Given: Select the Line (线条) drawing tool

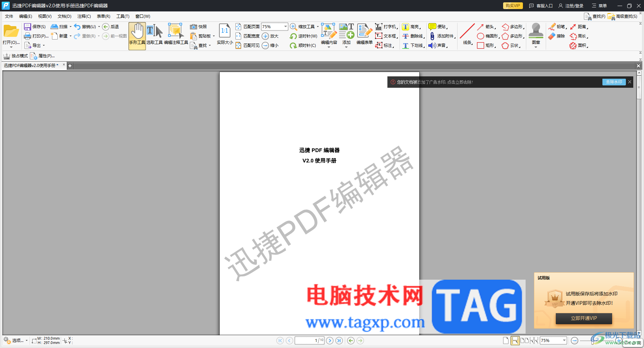Looking at the screenshot, I should pyautogui.click(x=467, y=34).
